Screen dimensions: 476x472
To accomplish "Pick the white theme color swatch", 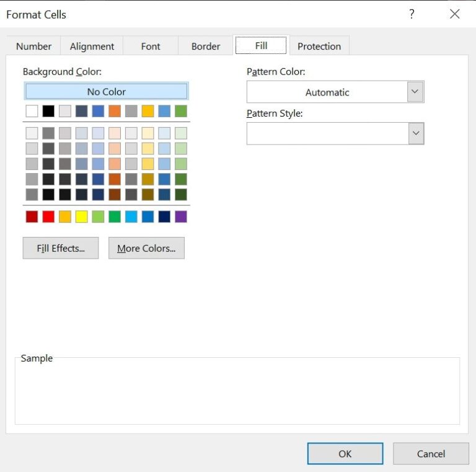I will [x=32, y=111].
